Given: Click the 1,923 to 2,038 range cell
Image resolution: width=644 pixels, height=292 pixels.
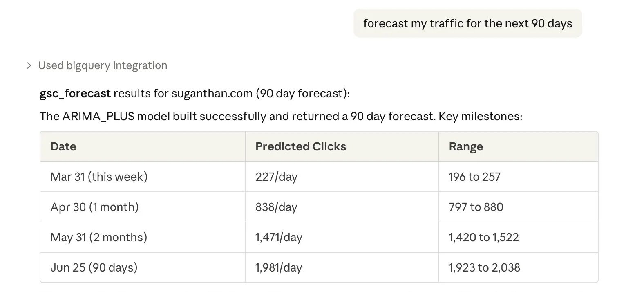Looking at the screenshot, I should (x=484, y=267).
